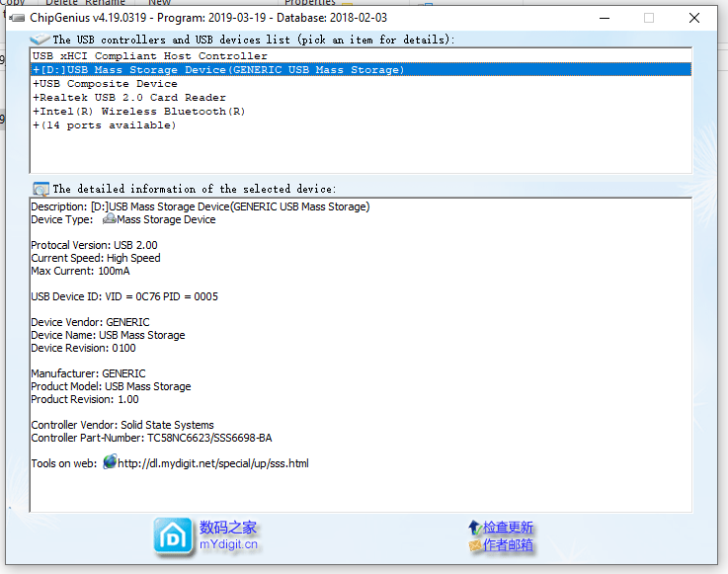Screen dimensions: 728x574
Task: Click the Mass Storage Device type icon
Action: pos(110,218)
